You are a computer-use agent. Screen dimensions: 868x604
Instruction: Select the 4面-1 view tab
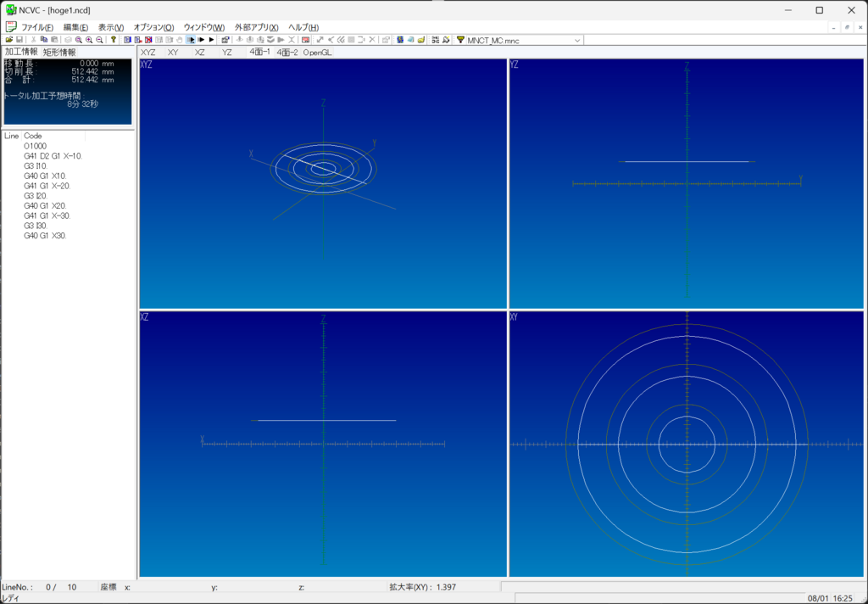tap(259, 52)
